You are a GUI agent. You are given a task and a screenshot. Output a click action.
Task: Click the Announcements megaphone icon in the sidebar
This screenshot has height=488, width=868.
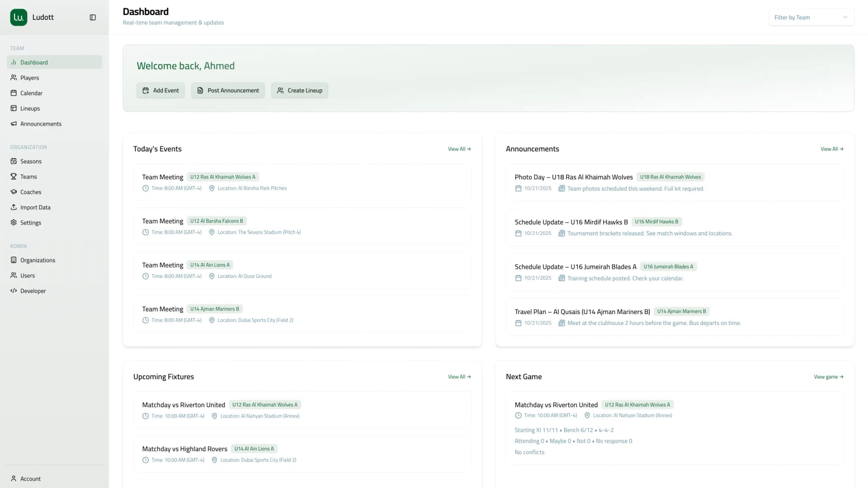(x=14, y=124)
